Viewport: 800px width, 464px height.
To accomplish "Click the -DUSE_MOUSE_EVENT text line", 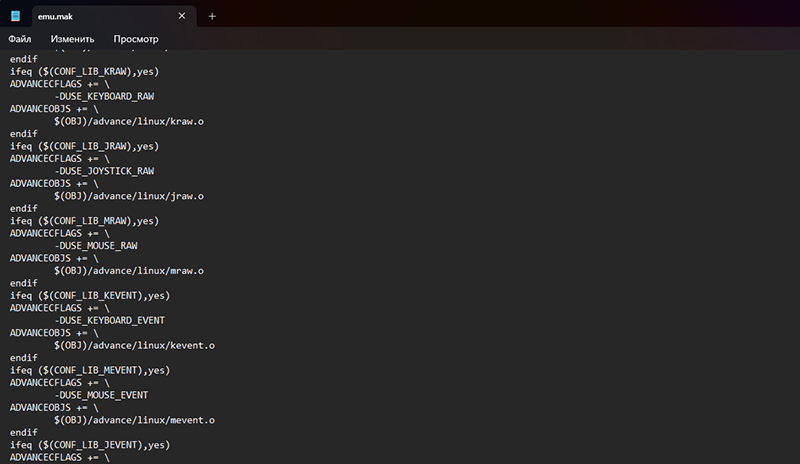I will pyautogui.click(x=102, y=395).
